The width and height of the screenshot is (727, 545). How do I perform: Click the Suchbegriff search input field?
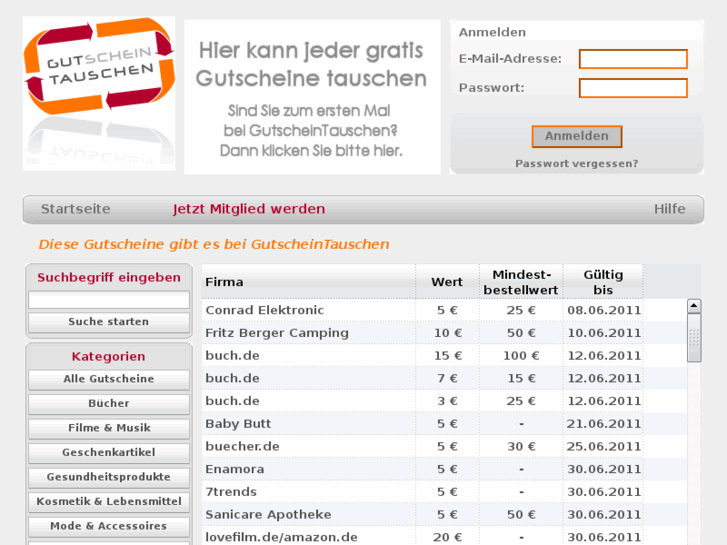point(109,300)
